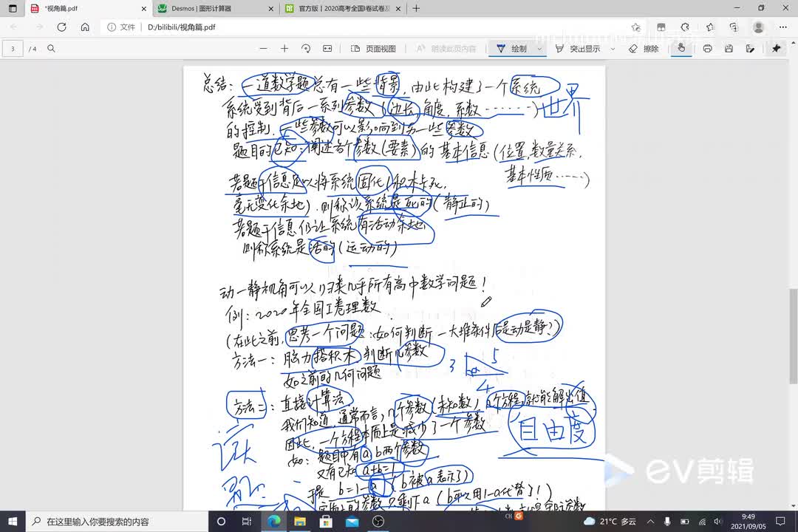This screenshot has width=798, height=532.
Task: Open the Mail app from the taskbar
Action: point(352,522)
